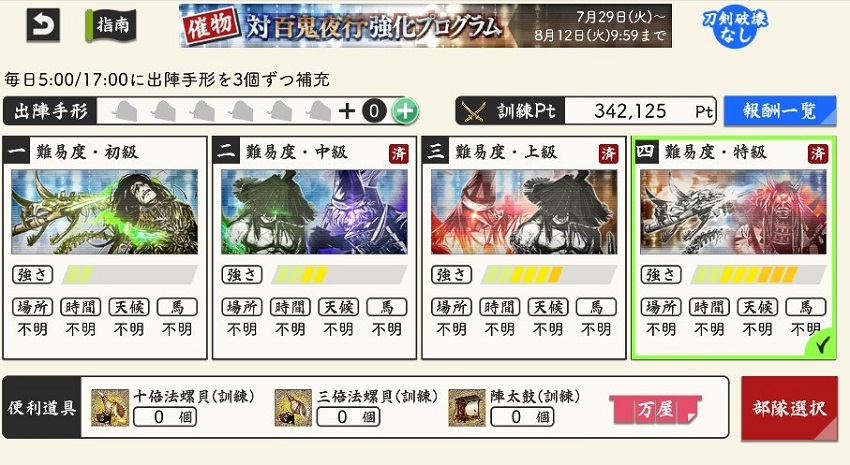Click the green checkmark on 特級 card
The image size is (850, 465).
pyautogui.click(x=822, y=345)
